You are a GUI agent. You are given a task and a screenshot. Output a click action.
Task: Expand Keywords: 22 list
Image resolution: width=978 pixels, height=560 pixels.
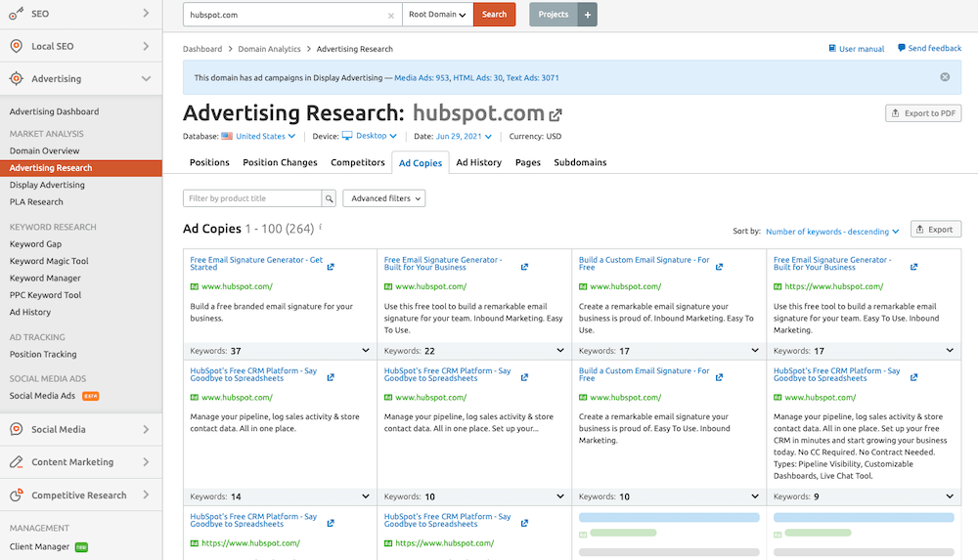click(560, 351)
